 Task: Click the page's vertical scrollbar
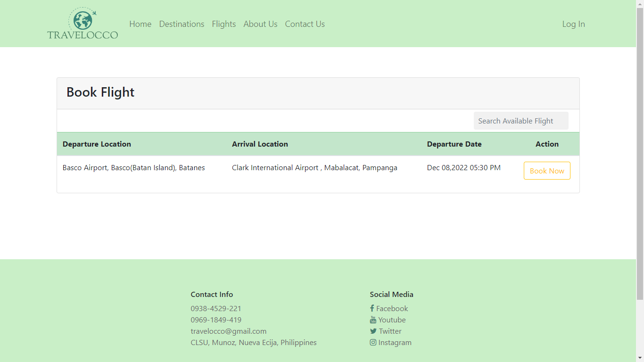640,151
